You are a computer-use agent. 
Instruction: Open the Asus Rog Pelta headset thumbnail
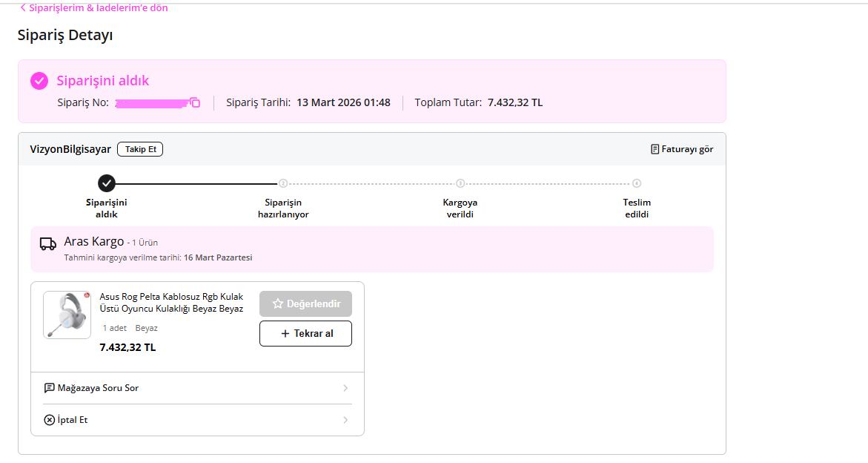click(67, 315)
